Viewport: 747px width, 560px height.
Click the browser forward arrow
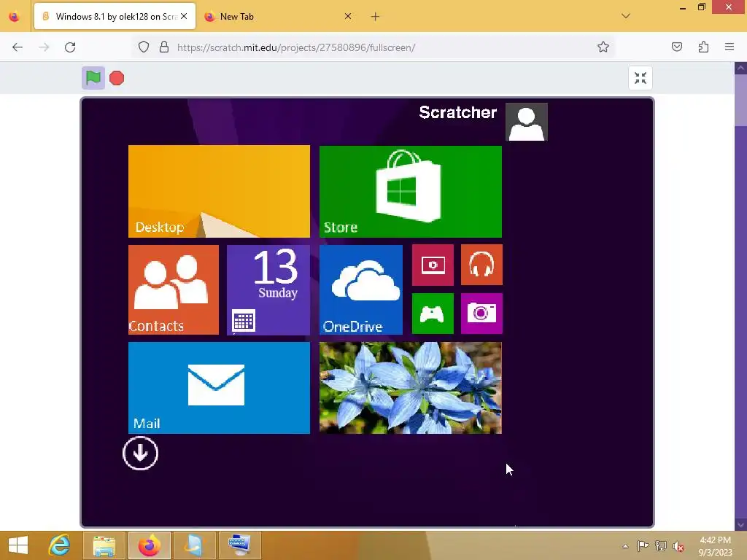click(44, 47)
